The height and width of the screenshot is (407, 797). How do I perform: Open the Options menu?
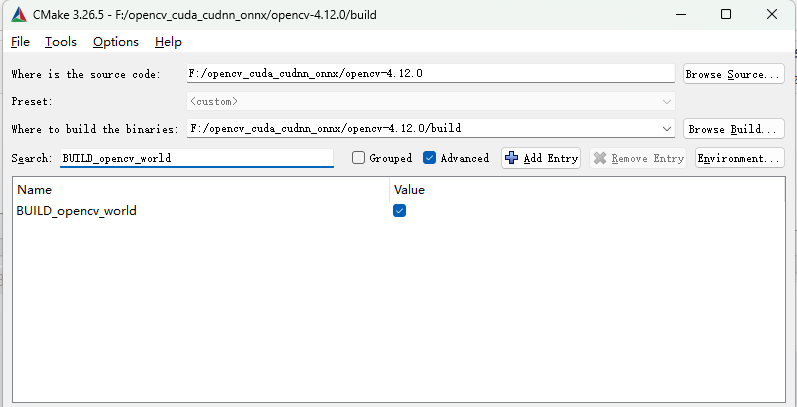(x=115, y=42)
